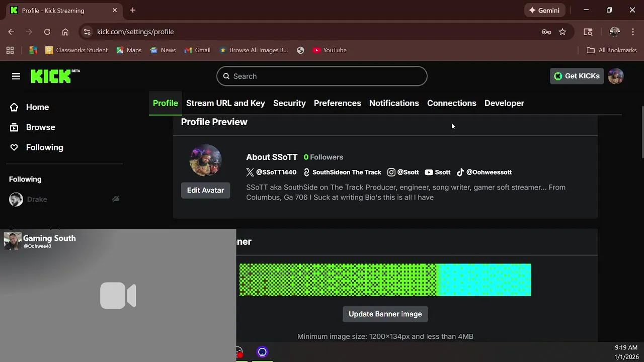This screenshot has width=644, height=362.
Task: Click the 0 Followers count
Action: [323, 157]
